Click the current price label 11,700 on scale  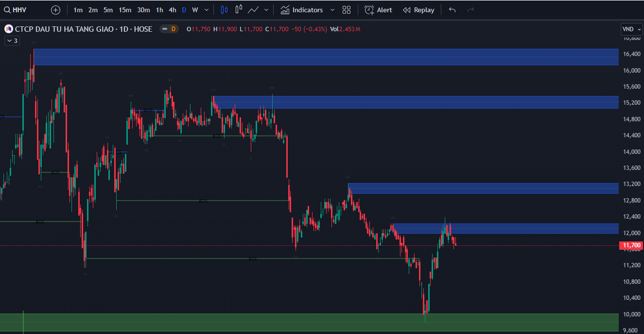pyautogui.click(x=631, y=246)
